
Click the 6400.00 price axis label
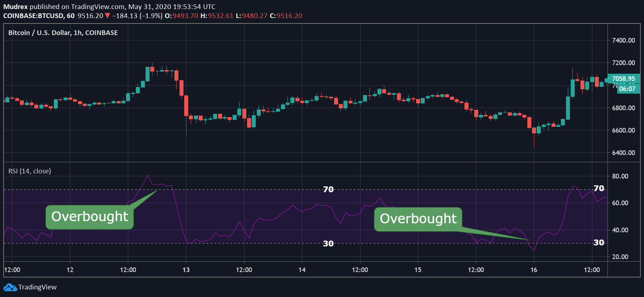coord(623,153)
